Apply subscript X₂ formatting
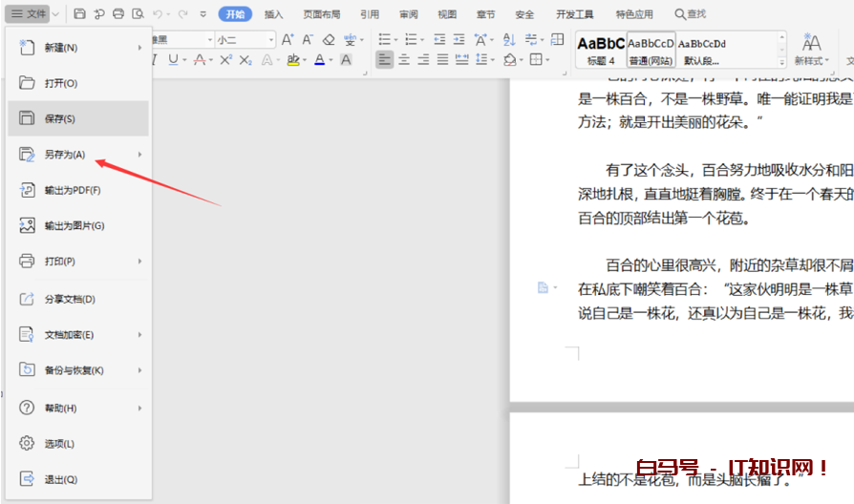Image resolution: width=854 pixels, height=504 pixels. tap(246, 60)
